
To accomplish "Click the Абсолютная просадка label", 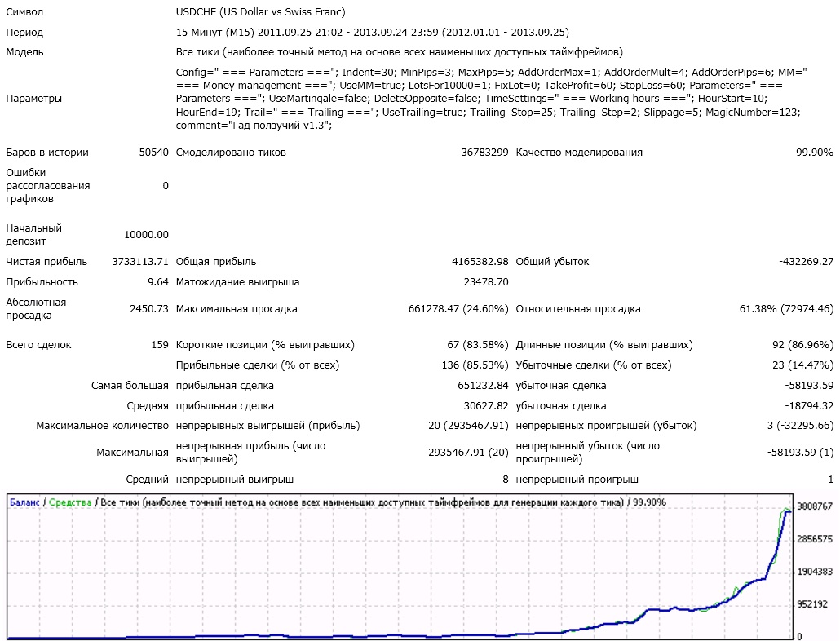I will pyautogui.click(x=36, y=308).
